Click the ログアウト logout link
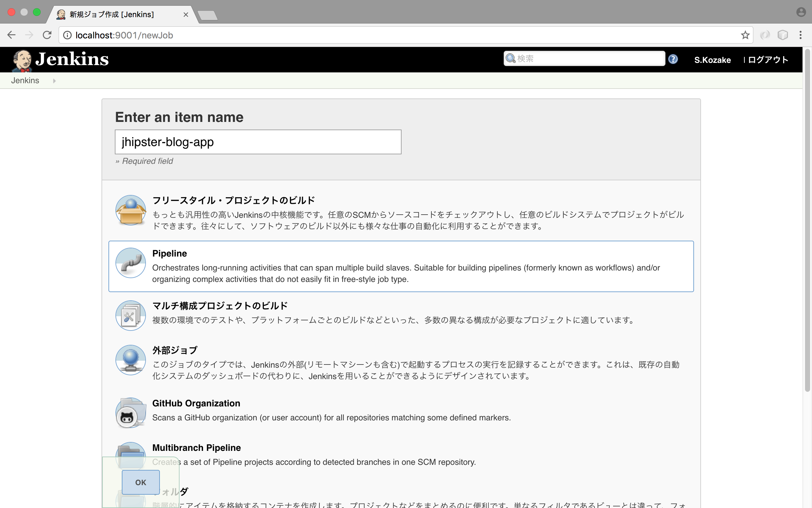Viewport: 812px width, 508px height. click(768, 60)
